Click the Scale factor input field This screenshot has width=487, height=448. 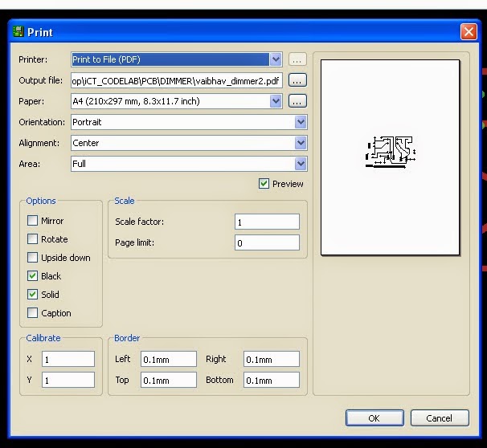267,222
